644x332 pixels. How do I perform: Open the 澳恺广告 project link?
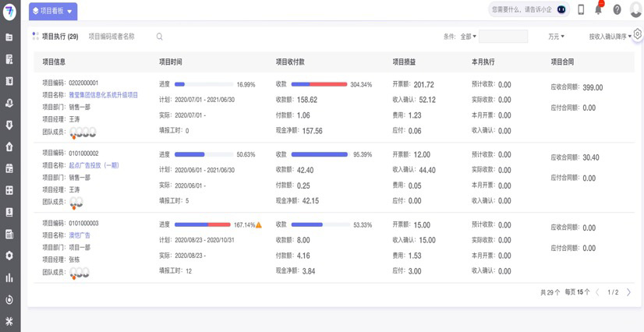(x=80, y=235)
